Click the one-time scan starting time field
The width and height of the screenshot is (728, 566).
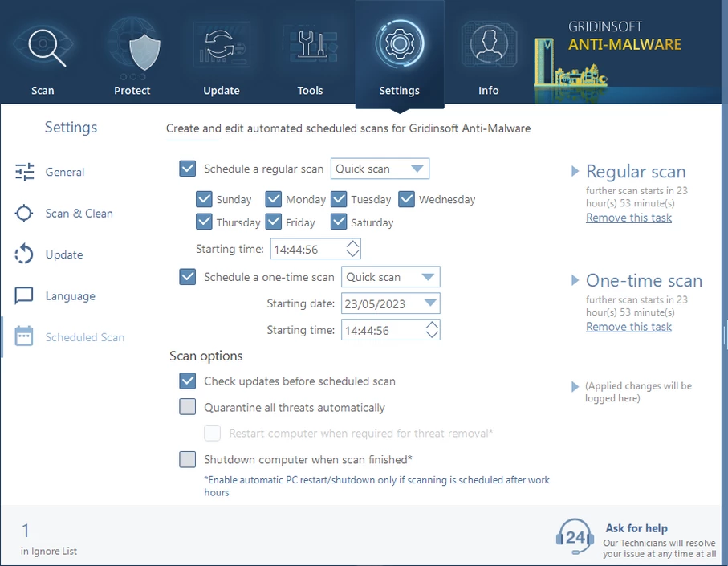tap(380, 330)
